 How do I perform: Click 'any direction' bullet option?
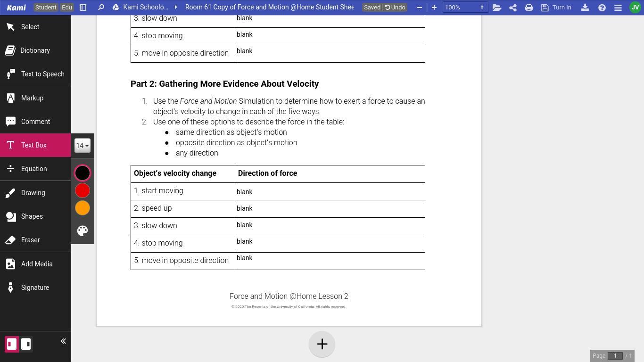pos(197,153)
